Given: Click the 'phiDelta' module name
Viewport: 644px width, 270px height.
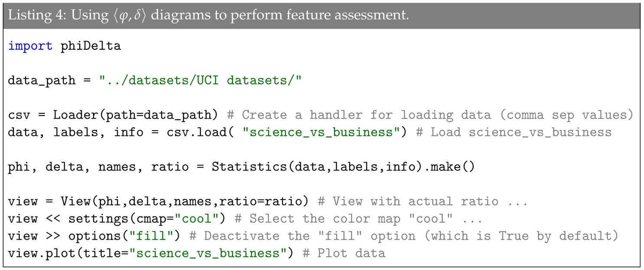Looking at the screenshot, I should tap(91, 46).
